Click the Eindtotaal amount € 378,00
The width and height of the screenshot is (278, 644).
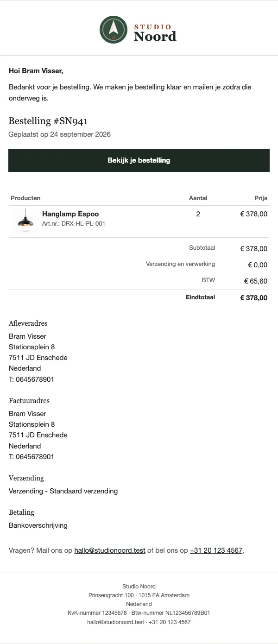(x=253, y=298)
